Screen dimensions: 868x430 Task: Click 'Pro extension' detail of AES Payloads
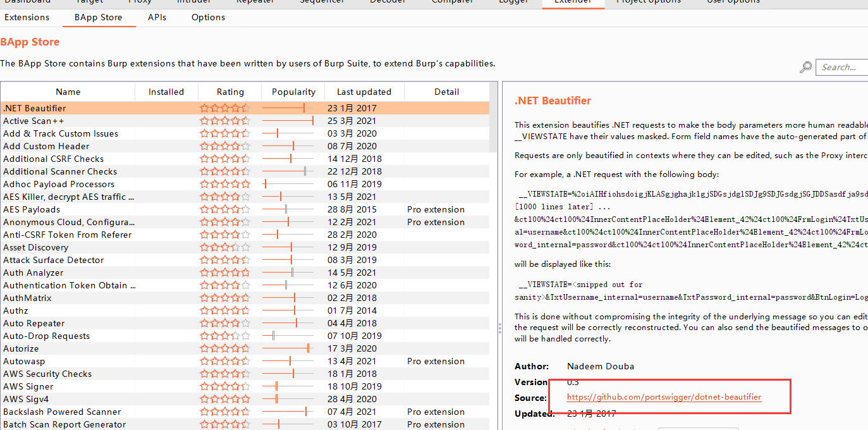[x=436, y=209]
